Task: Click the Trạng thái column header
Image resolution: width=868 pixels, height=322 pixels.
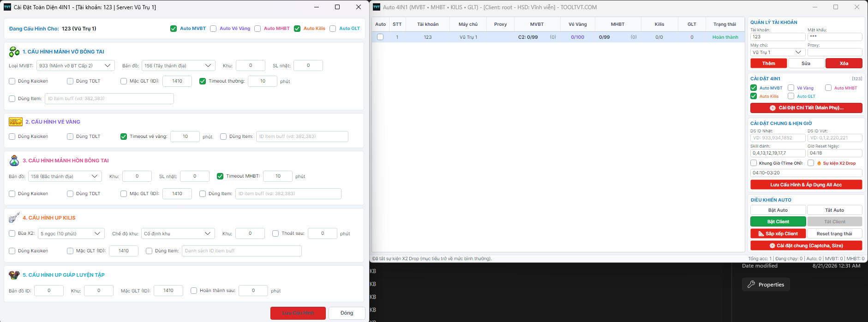Action: pos(724,24)
